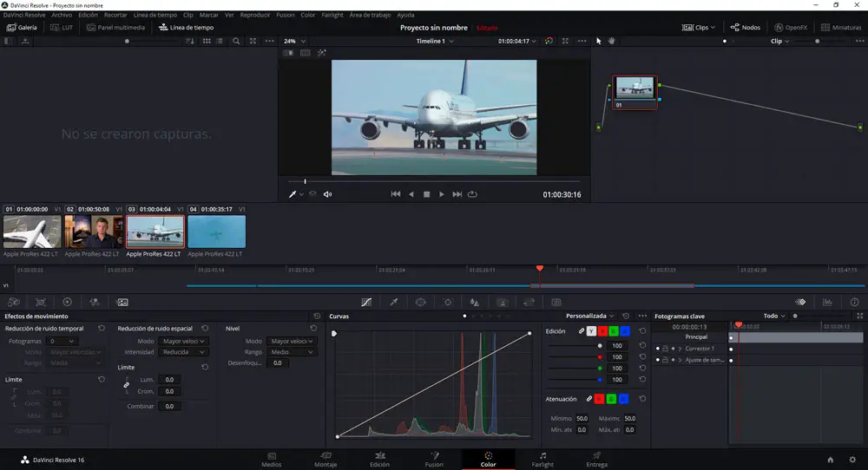
Task: Click the search icon in gallery toolbar
Action: pos(236,41)
